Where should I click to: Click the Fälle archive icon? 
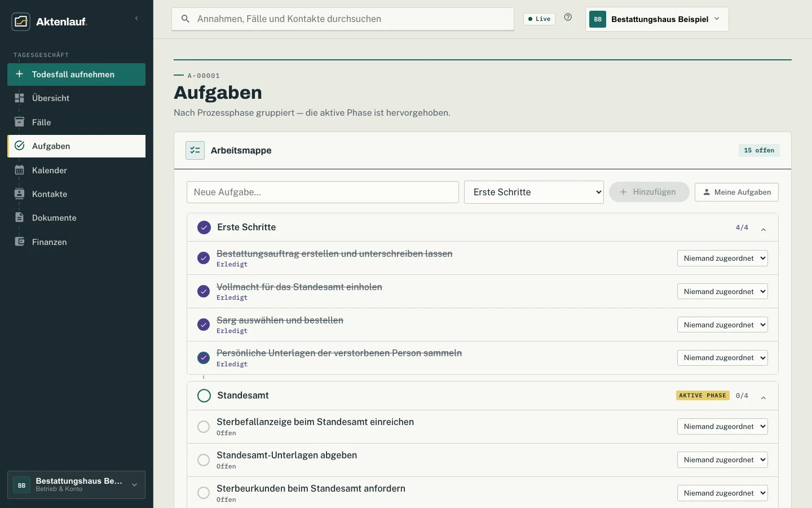click(x=19, y=122)
